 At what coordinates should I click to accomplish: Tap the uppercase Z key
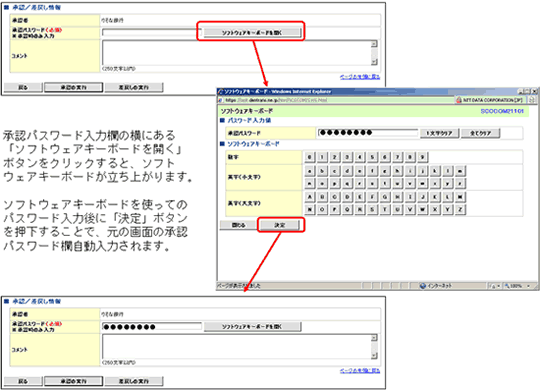click(460, 209)
